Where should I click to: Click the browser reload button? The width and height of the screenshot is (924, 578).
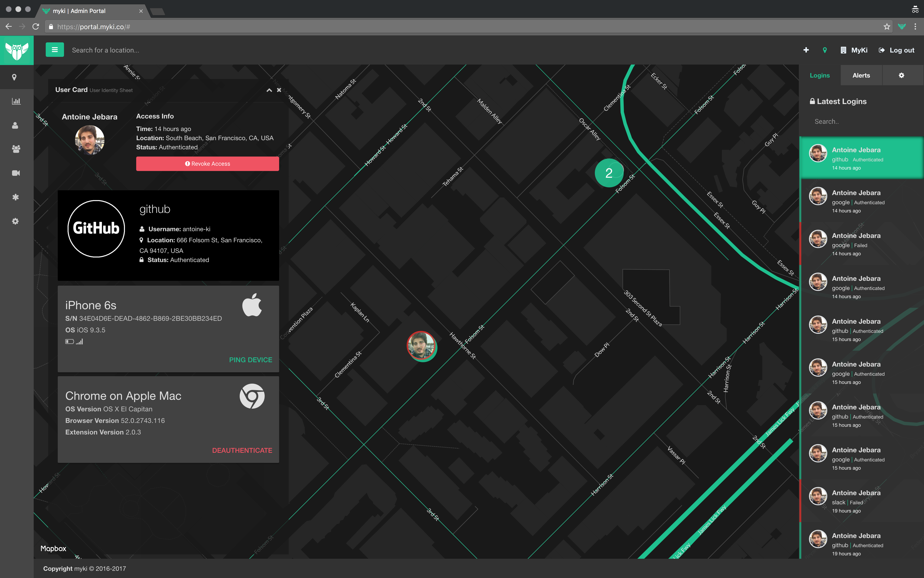click(36, 26)
